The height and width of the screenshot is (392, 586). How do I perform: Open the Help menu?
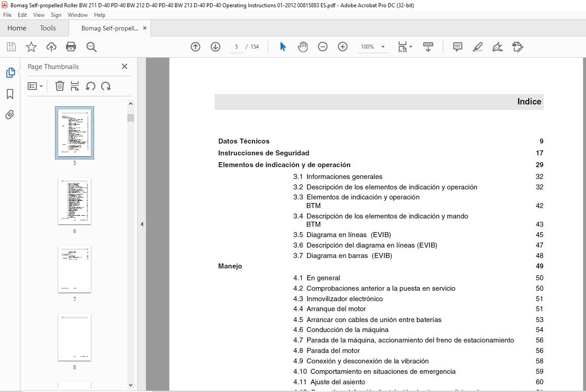click(100, 15)
